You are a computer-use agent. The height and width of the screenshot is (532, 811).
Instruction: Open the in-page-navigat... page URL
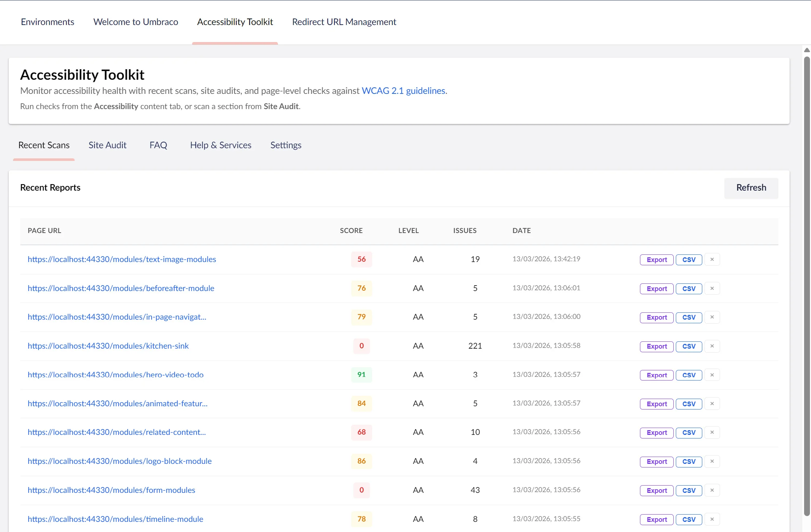(x=117, y=317)
